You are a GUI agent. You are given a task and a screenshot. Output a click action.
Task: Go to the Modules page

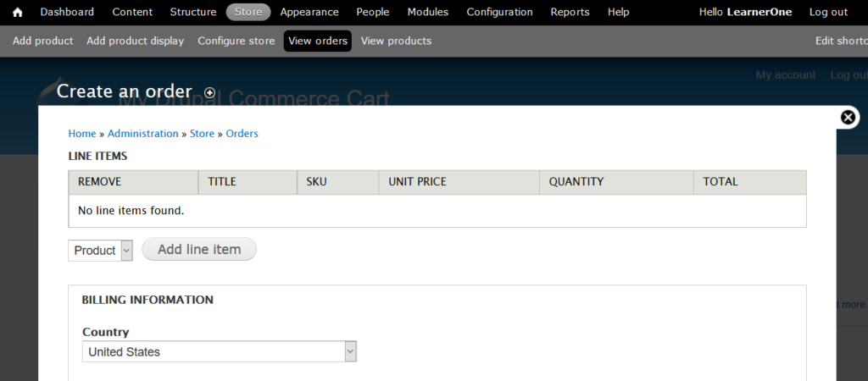(428, 12)
